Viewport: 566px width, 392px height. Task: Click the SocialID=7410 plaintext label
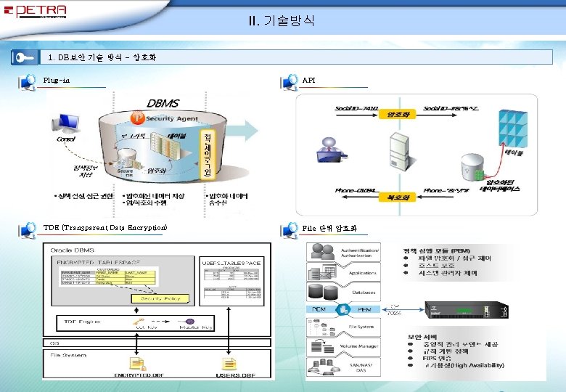356,108
